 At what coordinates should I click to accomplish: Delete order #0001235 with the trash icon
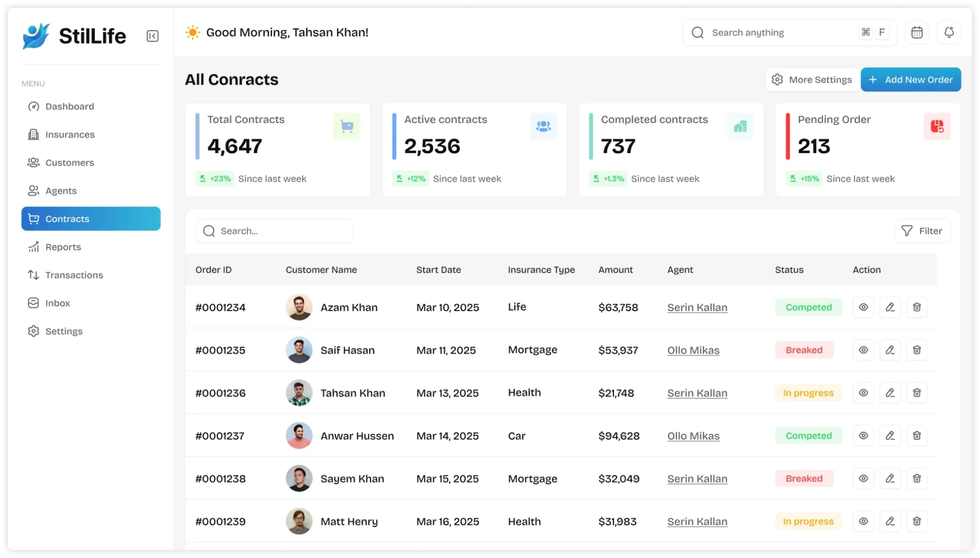pyautogui.click(x=917, y=350)
